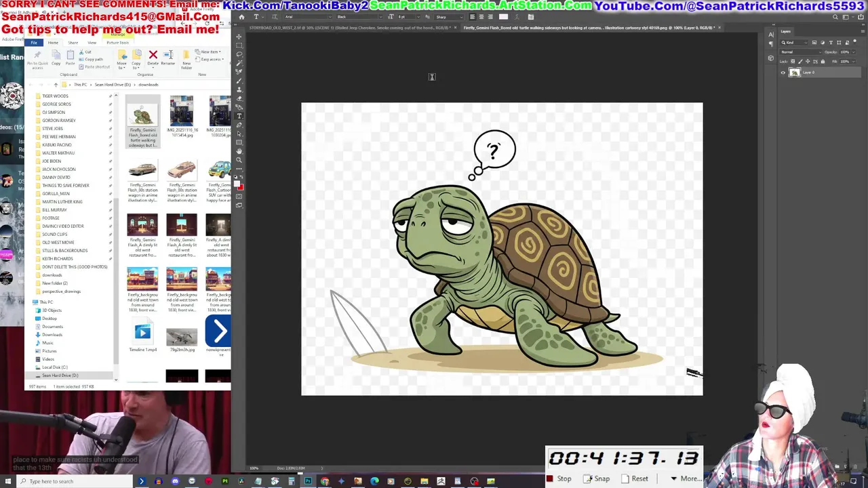This screenshot has height=488, width=868.
Task: Open the Opacity value dropdown arrow
Action: click(854, 52)
